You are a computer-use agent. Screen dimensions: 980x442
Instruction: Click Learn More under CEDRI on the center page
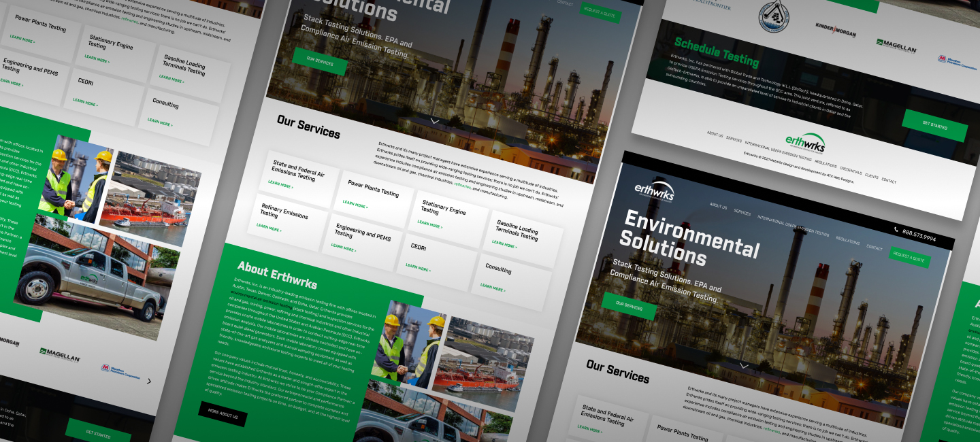[418, 268]
